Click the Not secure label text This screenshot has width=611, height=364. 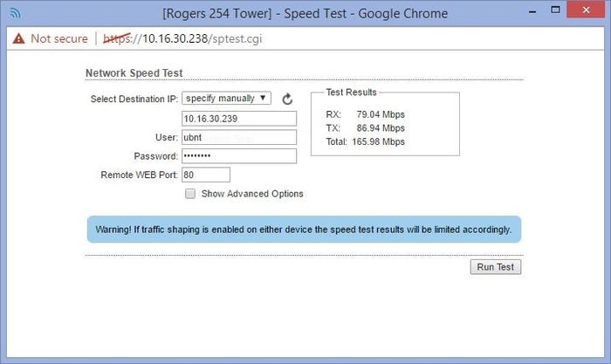pos(58,38)
